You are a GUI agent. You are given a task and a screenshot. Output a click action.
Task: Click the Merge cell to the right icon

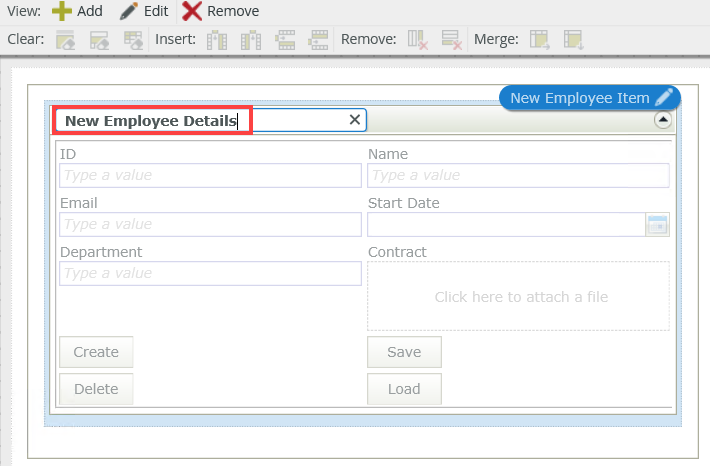click(x=540, y=40)
